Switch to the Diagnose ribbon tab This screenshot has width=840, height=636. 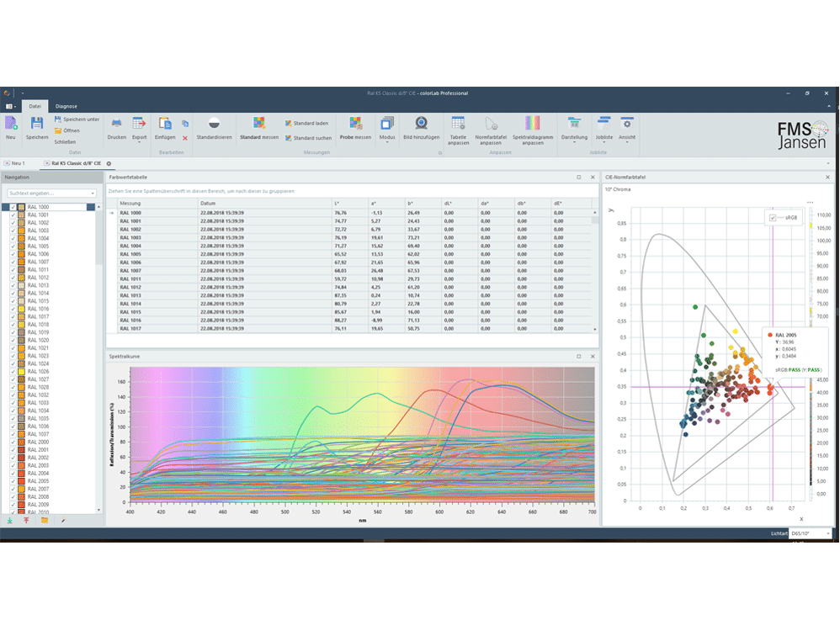click(x=66, y=106)
